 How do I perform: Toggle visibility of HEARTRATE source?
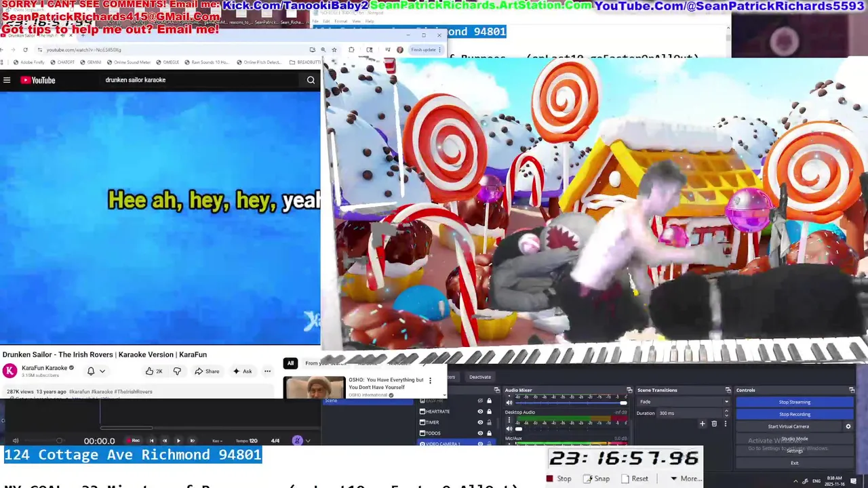click(480, 411)
